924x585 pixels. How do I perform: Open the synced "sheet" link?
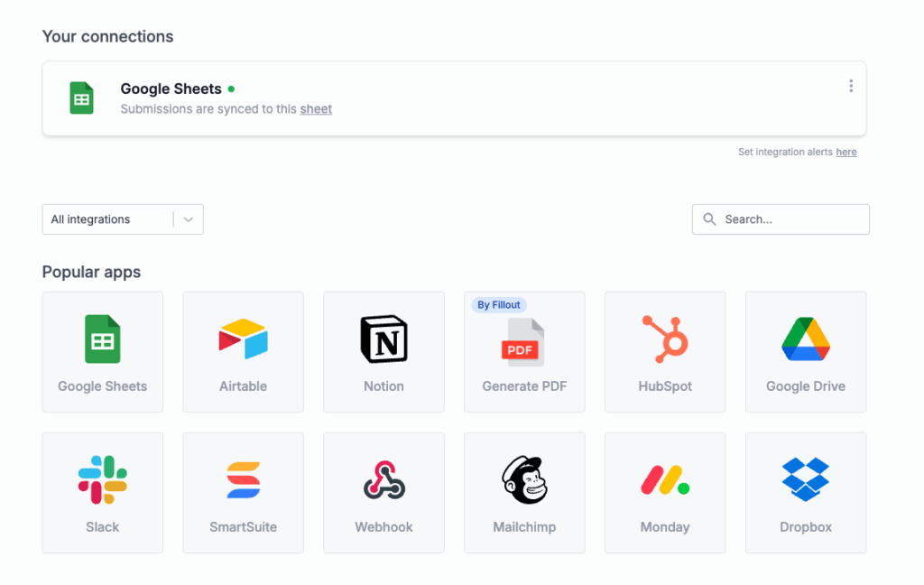coord(316,109)
